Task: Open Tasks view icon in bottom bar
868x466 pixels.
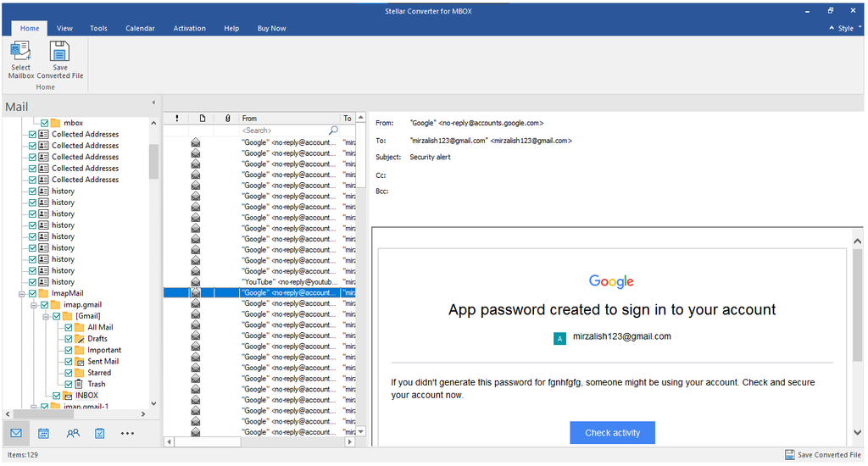Action: pos(100,433)
